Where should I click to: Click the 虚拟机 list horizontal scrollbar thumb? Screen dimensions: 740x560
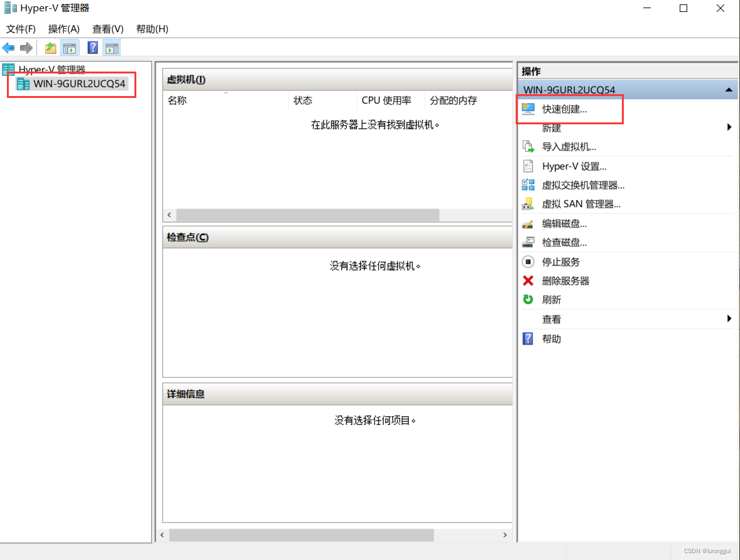[308, 215]
